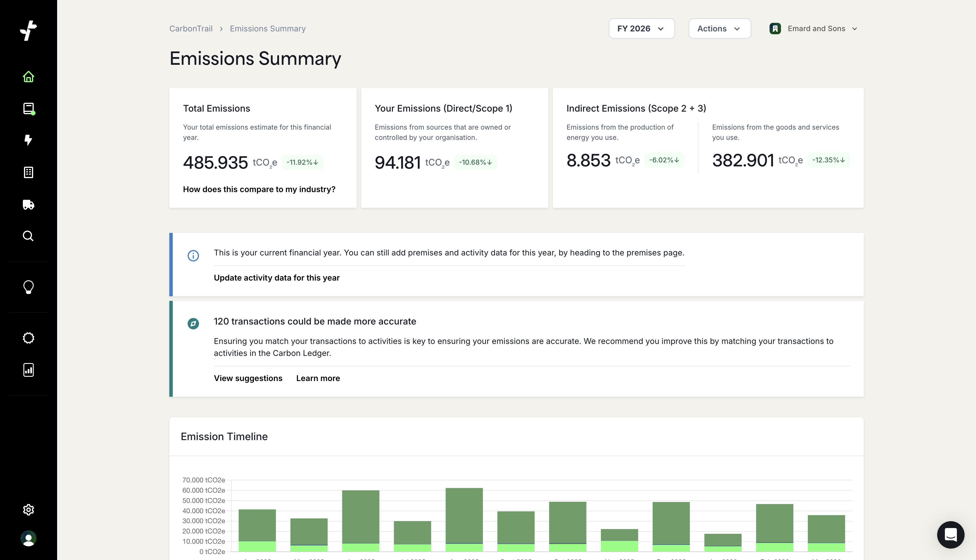This screenshot has width=976, height=560.
Task: Click the blue info icon in the banner
Action: pyautogui.click(x=194, y=255)
